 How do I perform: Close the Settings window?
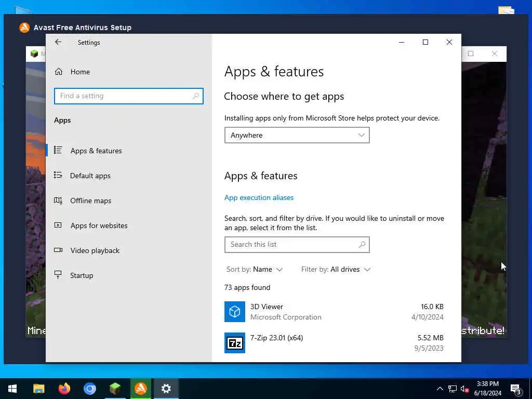click(x=449, y=42)
